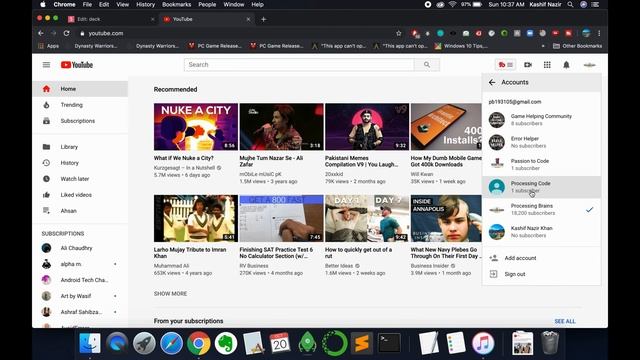Open Liked videos in sidebar
This screenshot has width=640, height=360.
80,195
